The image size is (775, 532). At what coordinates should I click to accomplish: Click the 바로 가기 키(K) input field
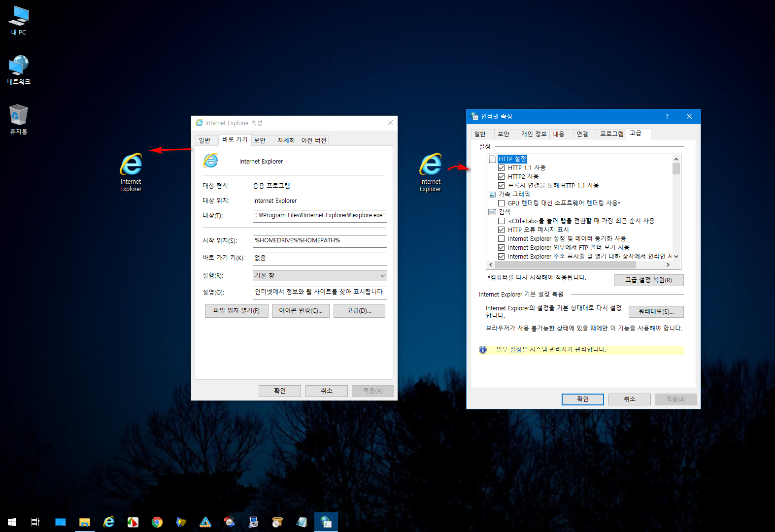click(320, 259)
